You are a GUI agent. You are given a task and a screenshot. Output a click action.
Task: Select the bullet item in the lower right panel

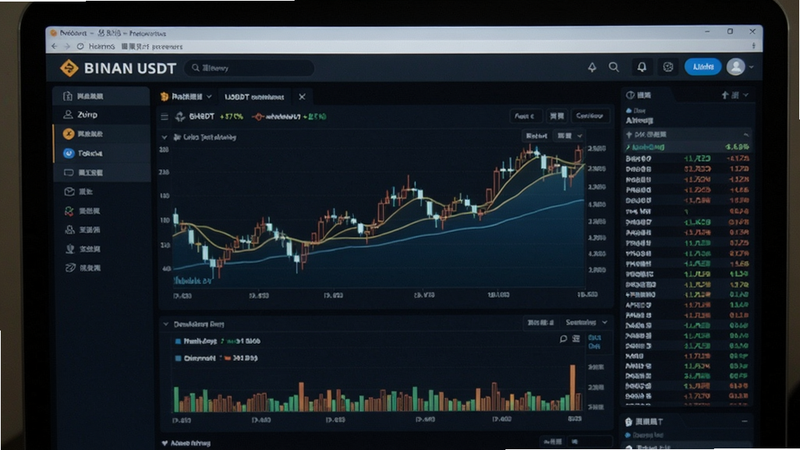click(645, 435)
